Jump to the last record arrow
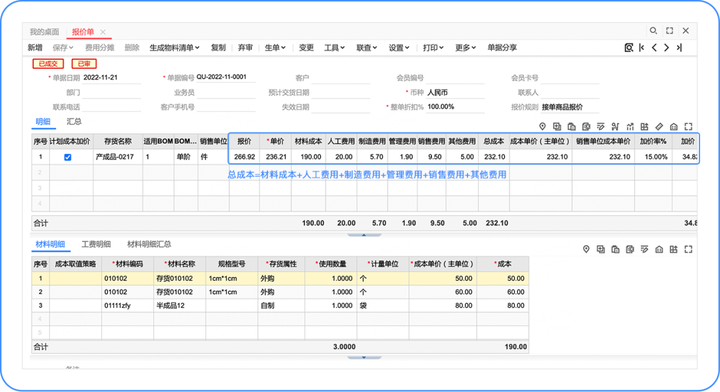Viewport: 720px width, 392px height. 679,48
